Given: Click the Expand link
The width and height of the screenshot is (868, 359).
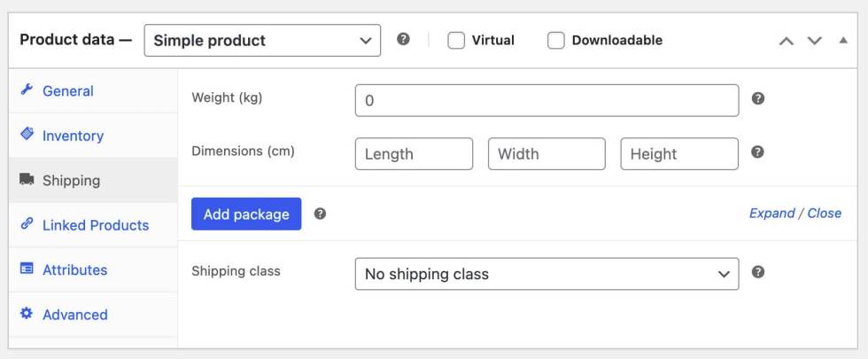Looking at the screenshot, I should click(771, 213).
